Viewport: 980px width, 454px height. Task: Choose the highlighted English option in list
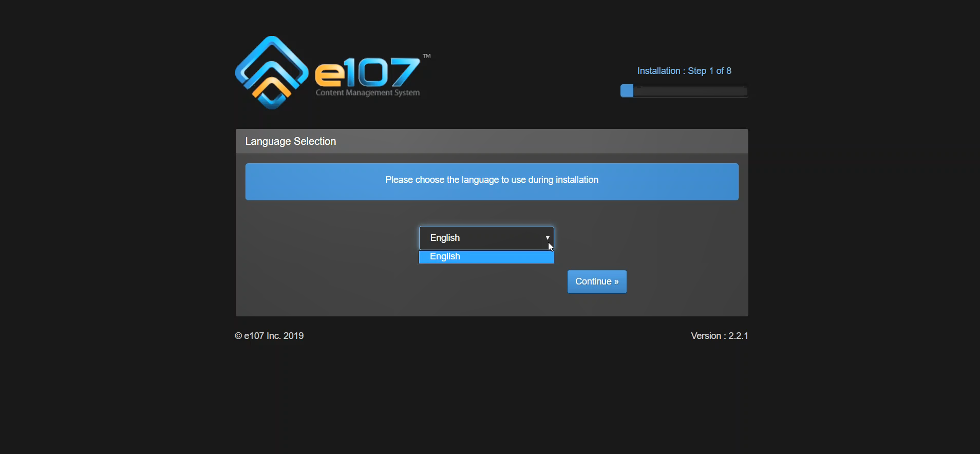point(486,257)
